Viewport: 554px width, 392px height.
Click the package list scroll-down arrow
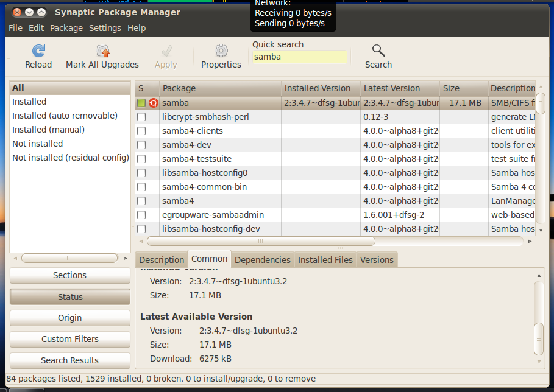click(540, 230)
